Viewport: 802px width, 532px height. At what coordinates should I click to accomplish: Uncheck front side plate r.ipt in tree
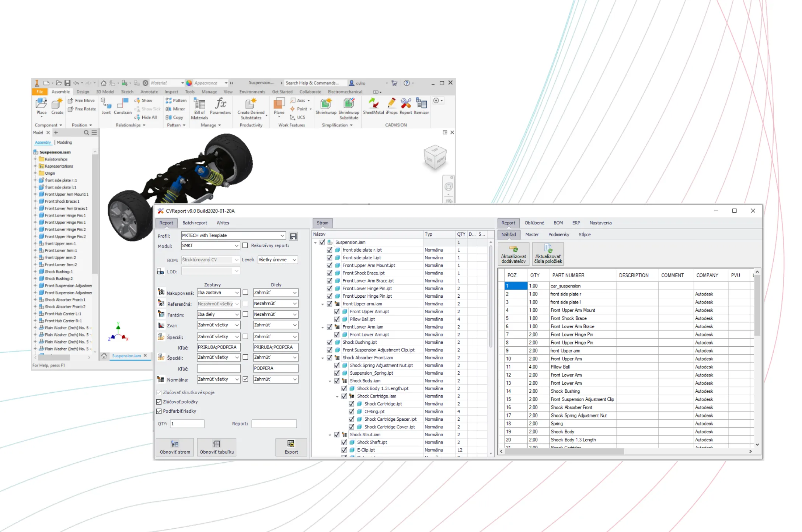[329, 250]
